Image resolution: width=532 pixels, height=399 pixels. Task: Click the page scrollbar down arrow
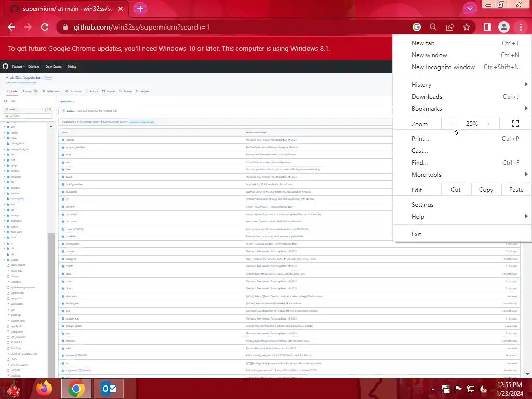[x=527, y=374]
